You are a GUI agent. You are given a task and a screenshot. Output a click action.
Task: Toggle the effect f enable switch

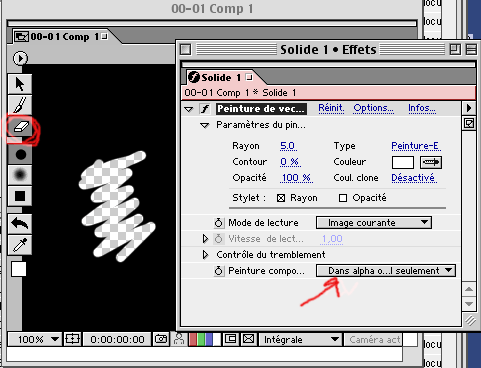coord(205,109)
